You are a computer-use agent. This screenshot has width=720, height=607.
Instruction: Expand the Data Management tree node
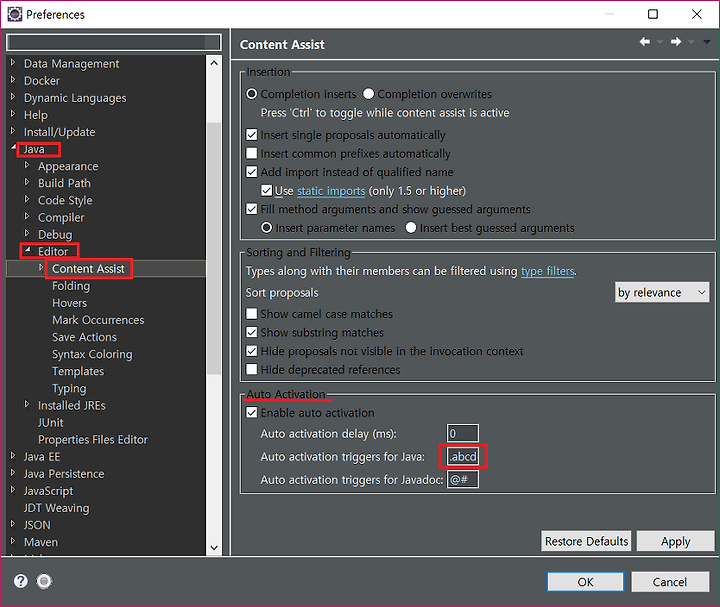pos(13,62)
